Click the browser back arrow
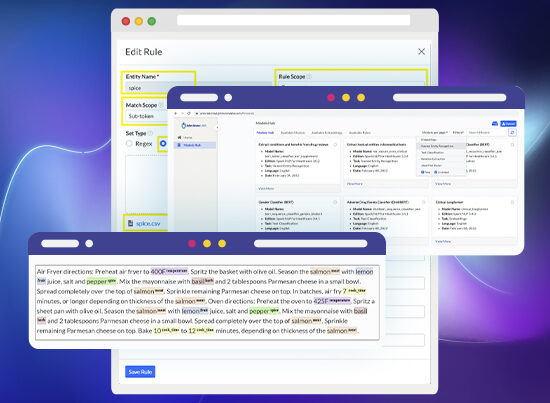Viewport: 550px width, 403px height. point(176,113)
